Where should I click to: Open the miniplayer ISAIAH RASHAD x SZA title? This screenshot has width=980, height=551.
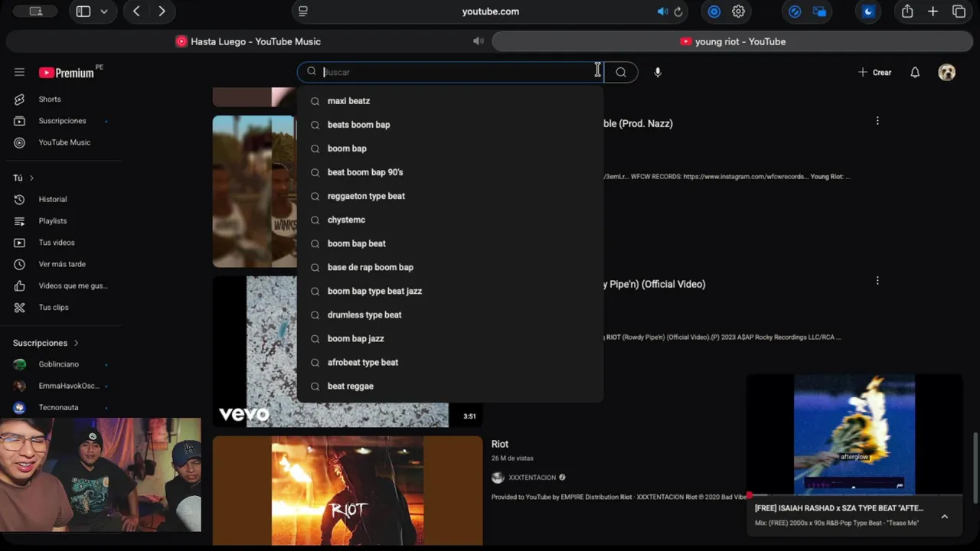click(x=839, y=508)
